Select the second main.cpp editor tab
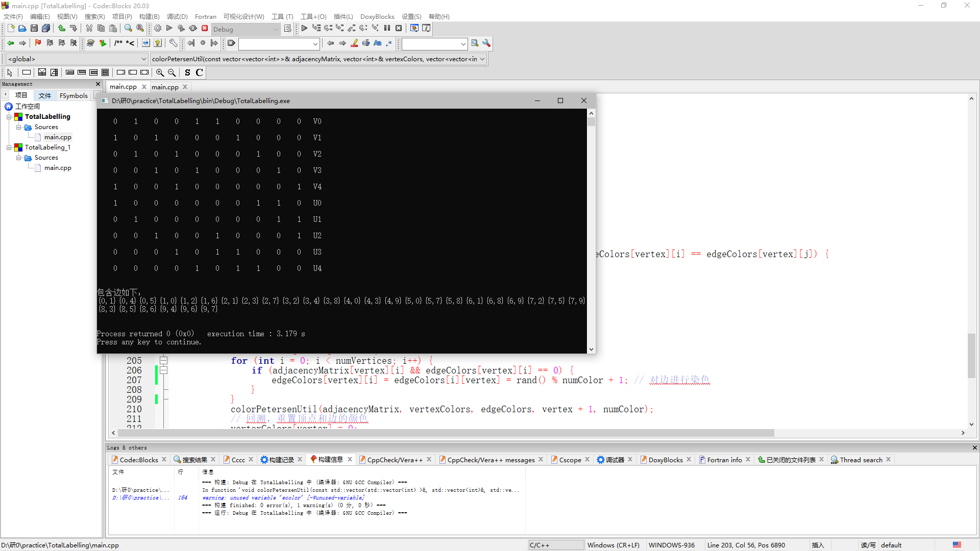 [165, 87]
